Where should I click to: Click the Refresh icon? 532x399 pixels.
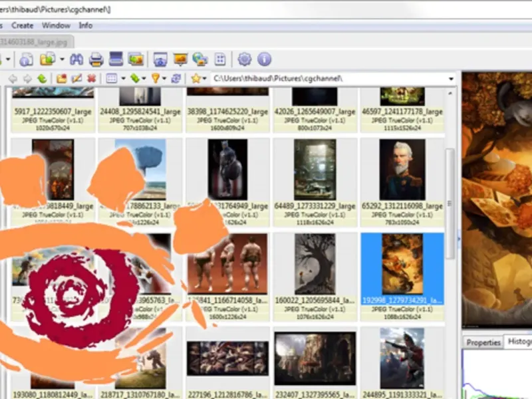[176, 78]
